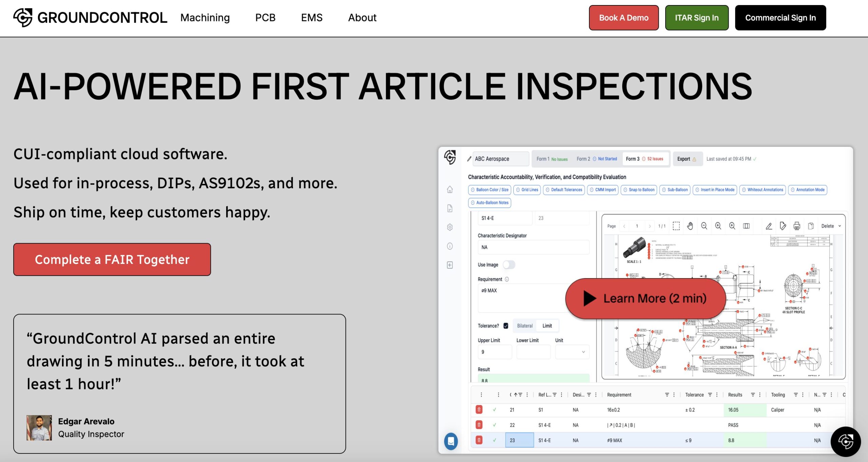Click the pencil icon beside ABC Aerospace
The image size is (868, 462).
click(469, 159)
